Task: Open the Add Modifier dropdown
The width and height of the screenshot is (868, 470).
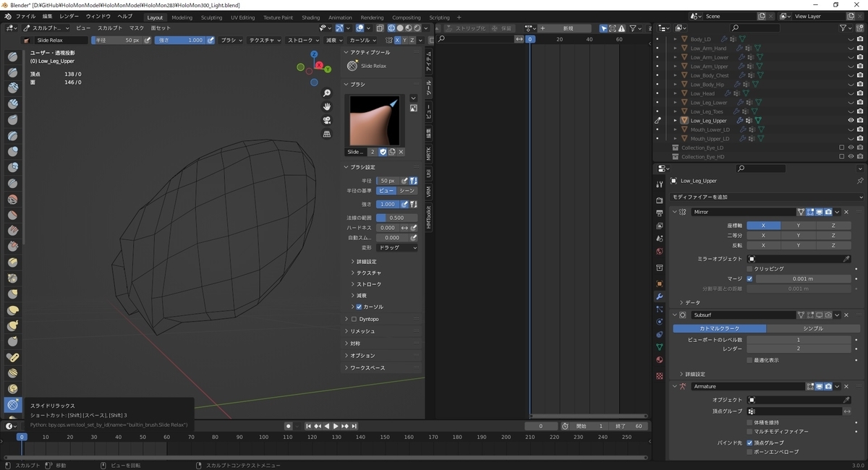Action: [767, 197]
